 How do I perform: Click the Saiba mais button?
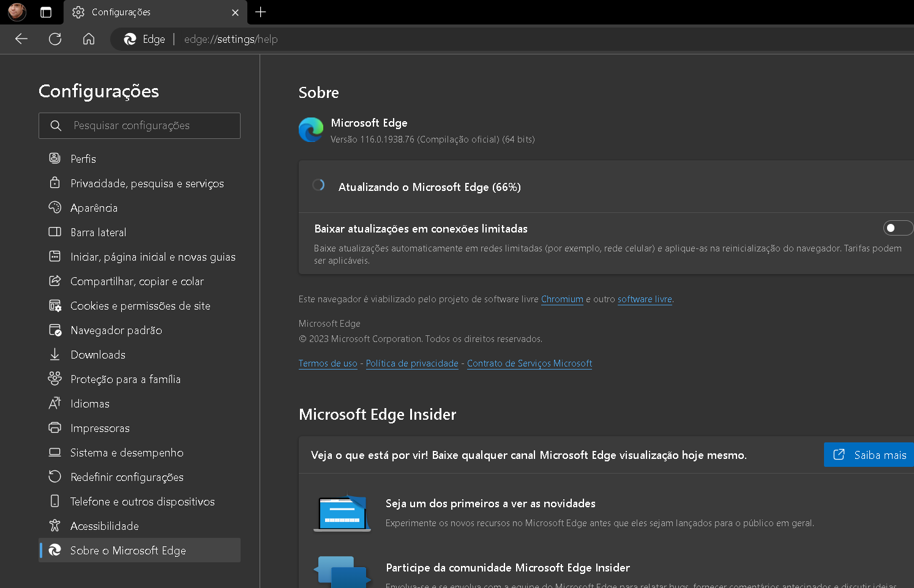tap(869, 455)
